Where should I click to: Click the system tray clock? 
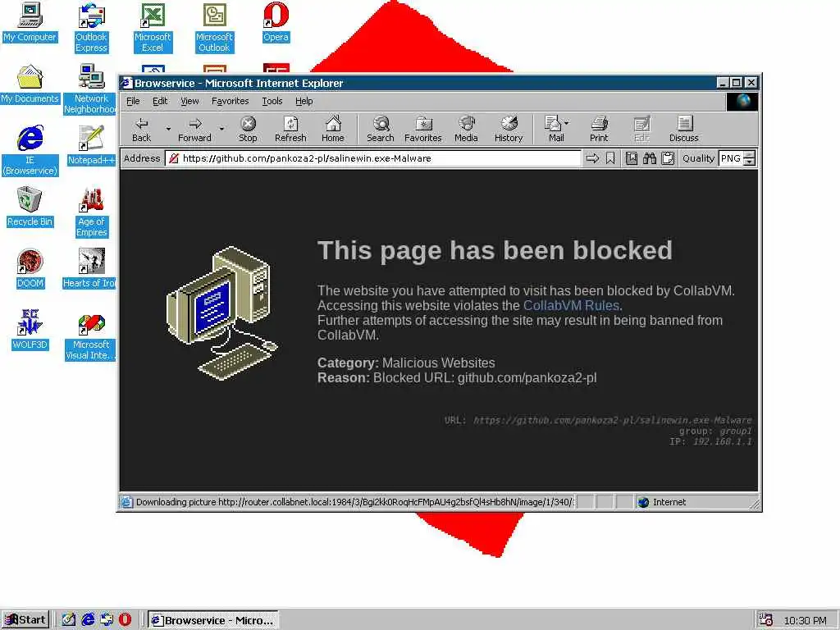[805, 620]
